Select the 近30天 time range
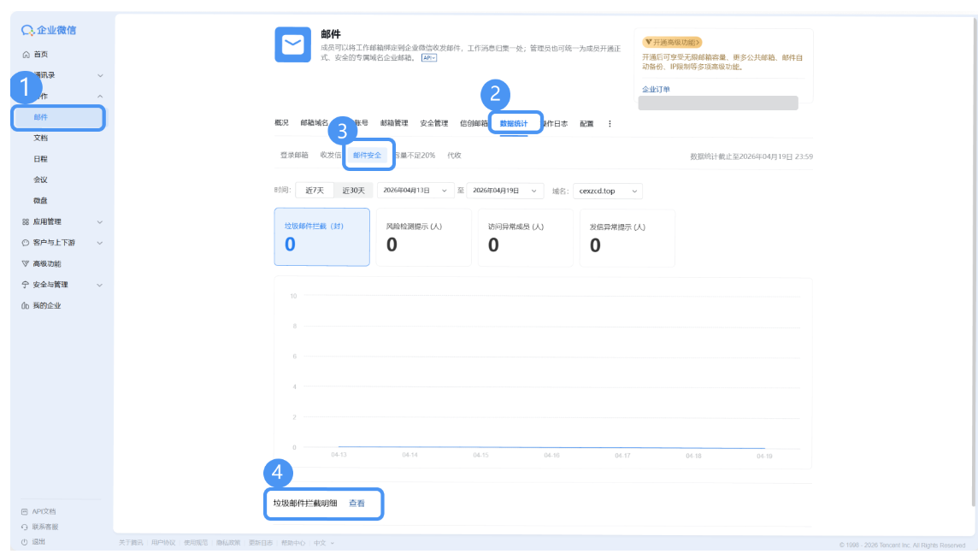 [353, 191]
